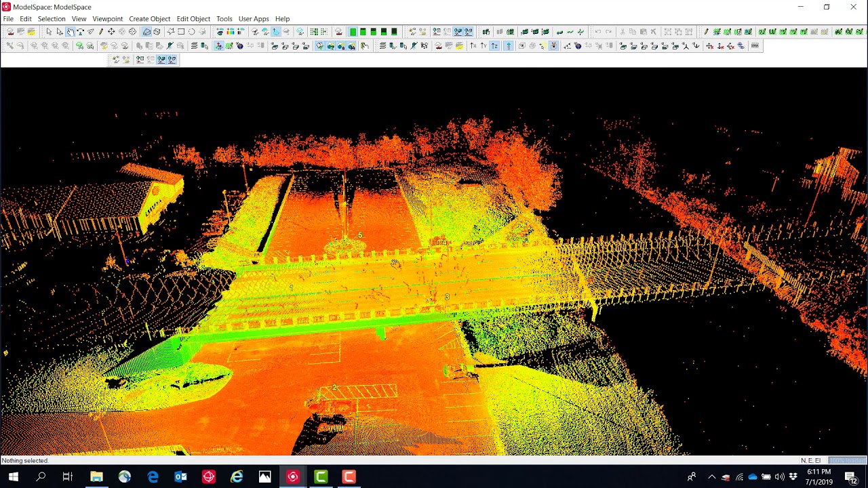This screenshot has width=868, height=488.
Task: Click the scissors Cut icon
Action: [623, 32]
